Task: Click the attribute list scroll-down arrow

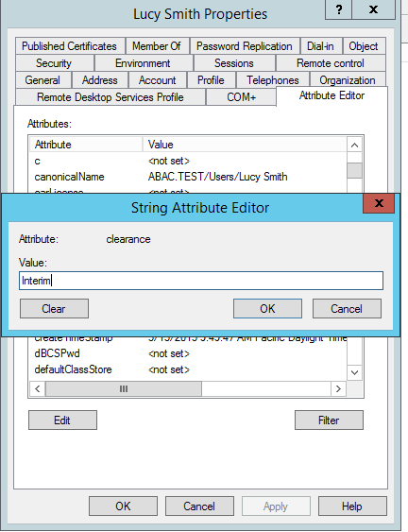Action: point(354,372)
